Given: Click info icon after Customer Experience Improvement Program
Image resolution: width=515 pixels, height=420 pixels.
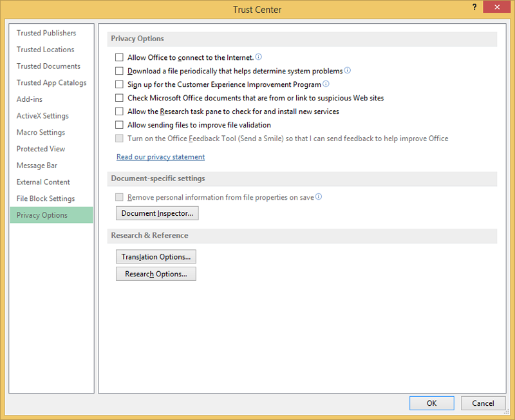Looking at the screenshot, I should point(326,84).
